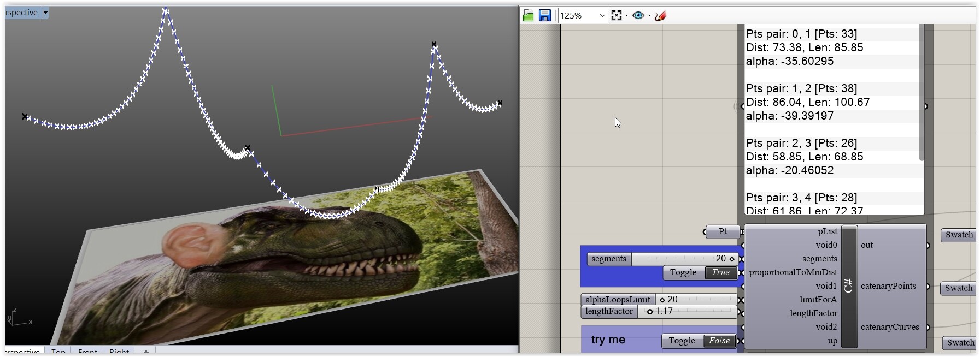Click the 'Dist: 86.04, Len: 100.67' line
This screenshot has height=357, width=980.
pyautogui.click(x=808, y=102)
